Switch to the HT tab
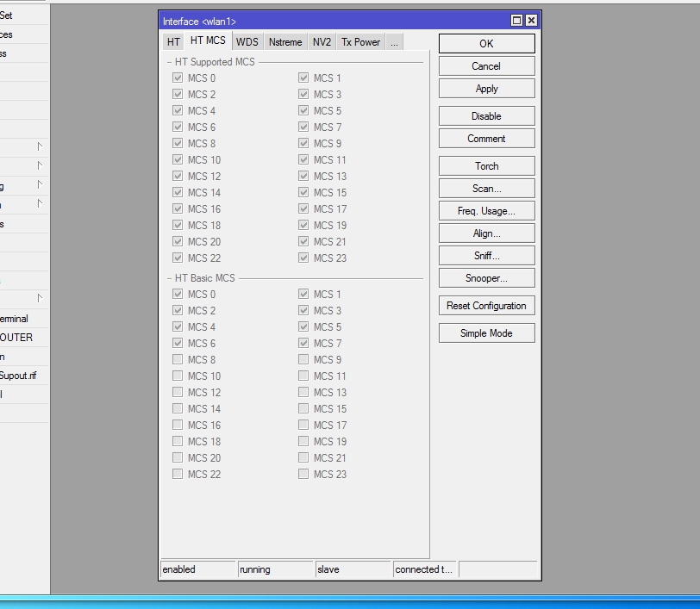The image size is (700, 609). point(173,42)
